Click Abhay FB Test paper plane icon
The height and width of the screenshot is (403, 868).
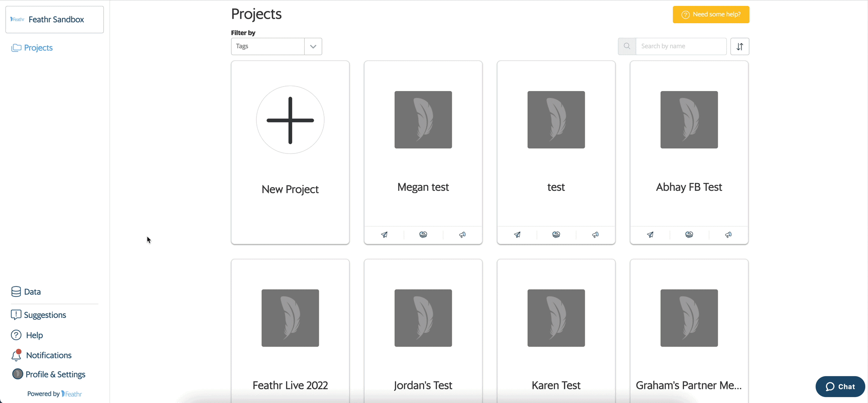pyautogui.click(x=650, y=235)
